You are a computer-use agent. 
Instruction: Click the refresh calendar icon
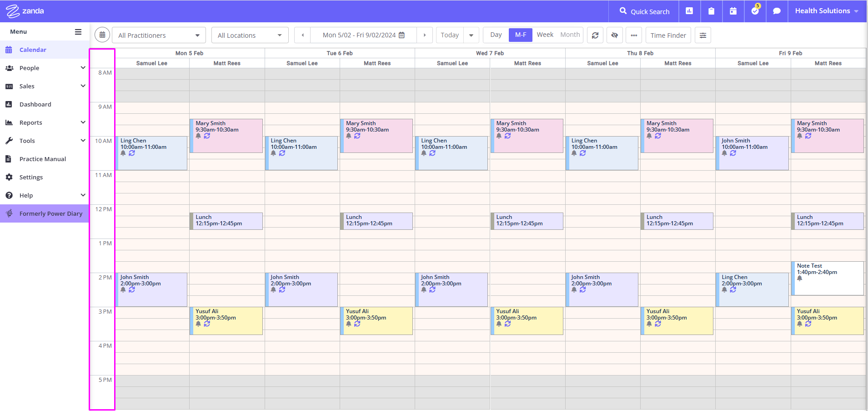(595, 35)
